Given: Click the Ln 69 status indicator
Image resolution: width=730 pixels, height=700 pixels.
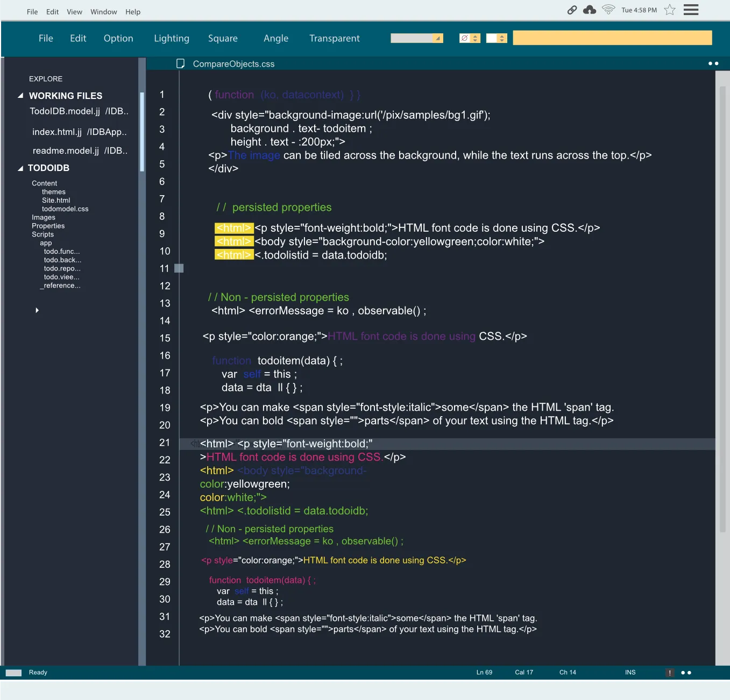Looking at the screenshot, I should coord(484,673).
